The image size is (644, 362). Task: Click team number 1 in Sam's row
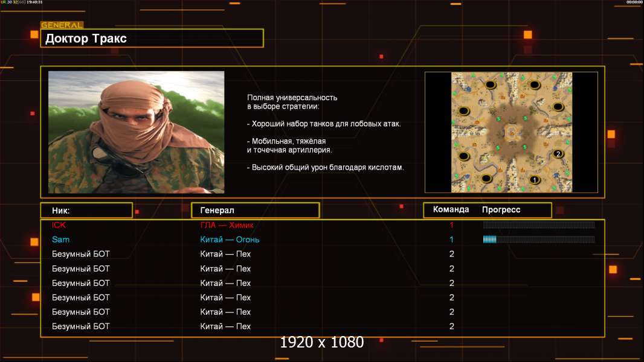coord(451,240)
